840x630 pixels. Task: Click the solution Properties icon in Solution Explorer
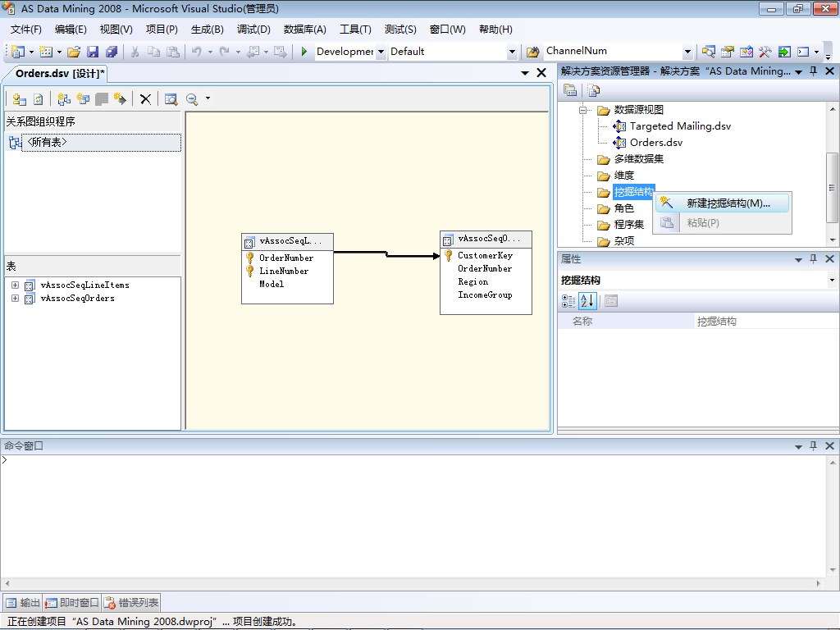pos(570,90)
